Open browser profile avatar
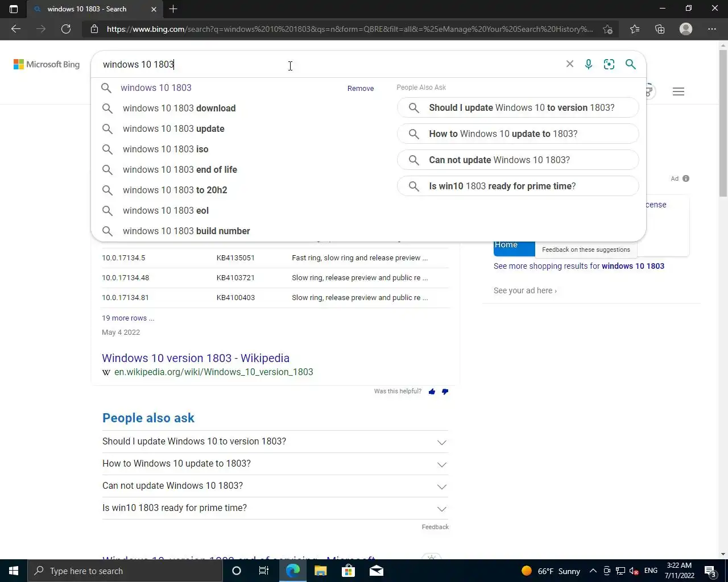 [686, 29]
